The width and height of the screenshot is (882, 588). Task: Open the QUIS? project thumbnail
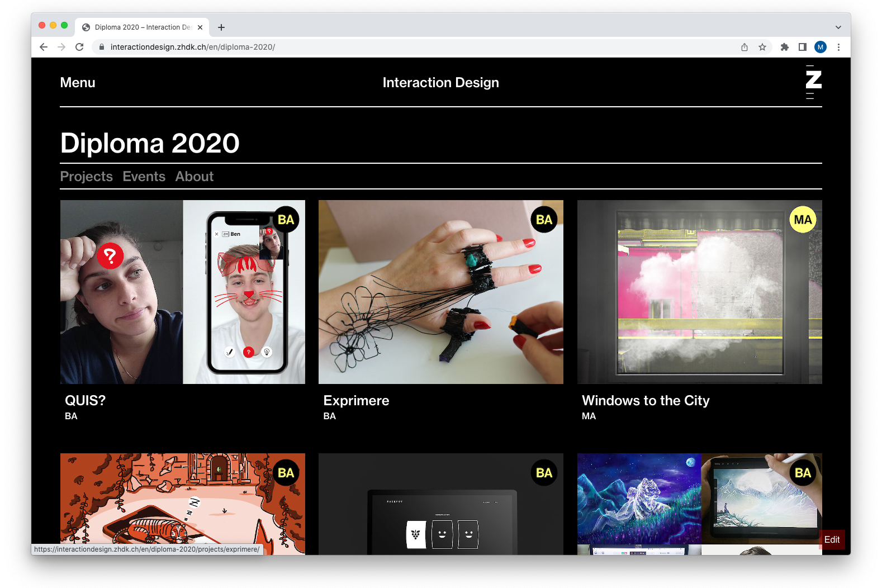tap(182, 292)
